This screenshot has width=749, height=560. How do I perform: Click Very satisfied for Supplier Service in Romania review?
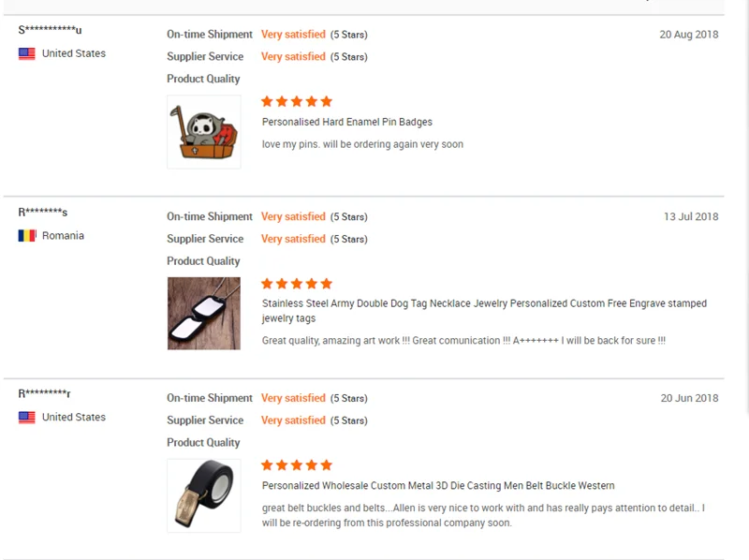pyautogui.click(x=293, y=239)
